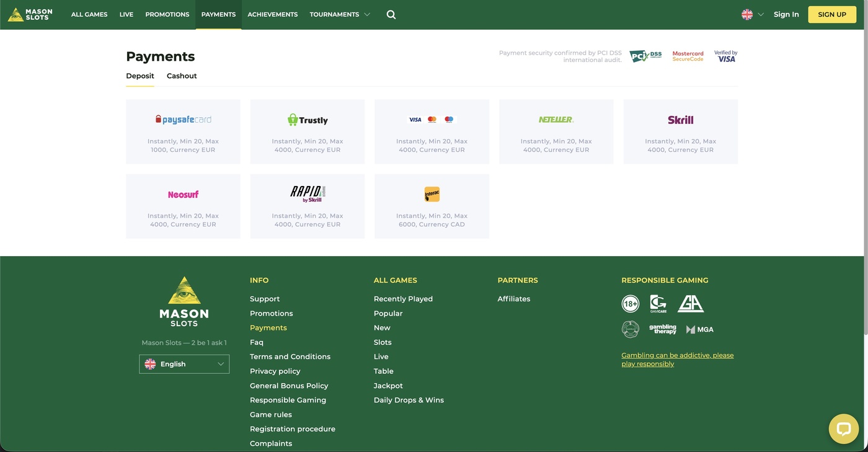
Task: Open header language selector chevron
Action: (761, 14)
